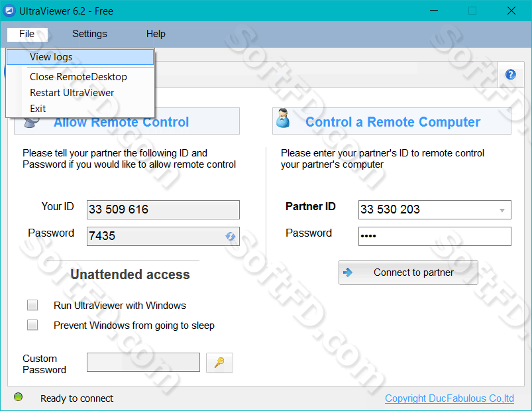Click the green ready status indicator

[x=19, y=396]
